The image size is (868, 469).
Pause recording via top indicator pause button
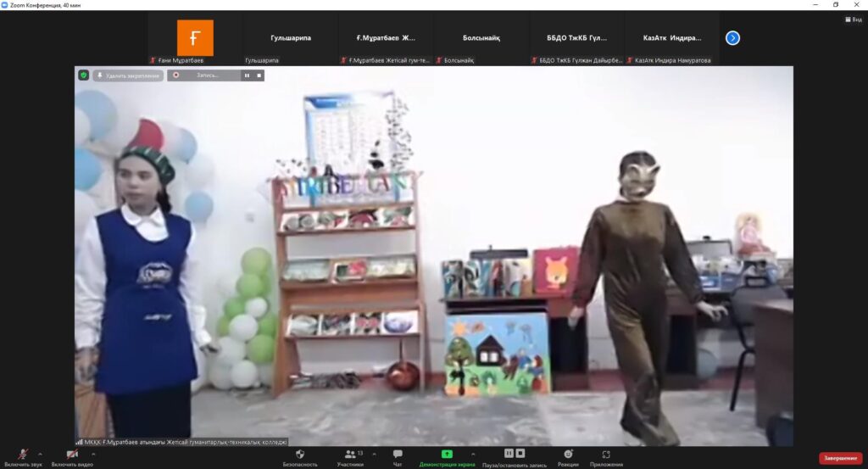[247, 75]
